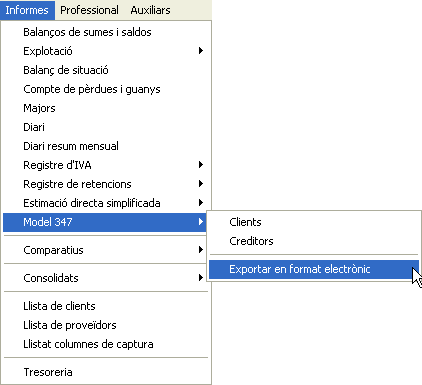Expand the Explotació submenu arrow
Viewport: 422px width, 385px height.
coord(201,51)
